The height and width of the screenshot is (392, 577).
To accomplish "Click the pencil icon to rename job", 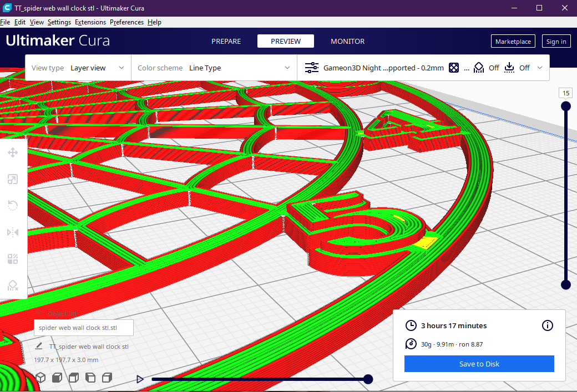I will [39, 346].
